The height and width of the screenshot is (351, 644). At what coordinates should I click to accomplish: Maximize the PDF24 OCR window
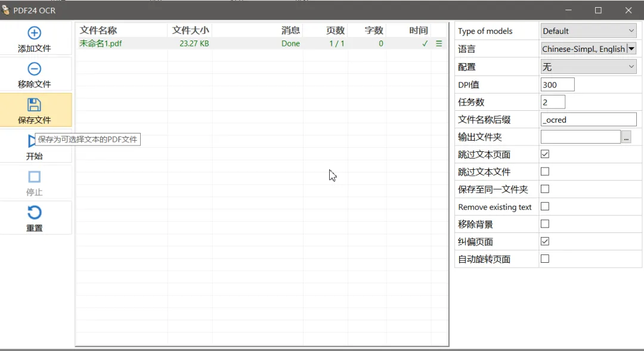click(x=598, y=10)
